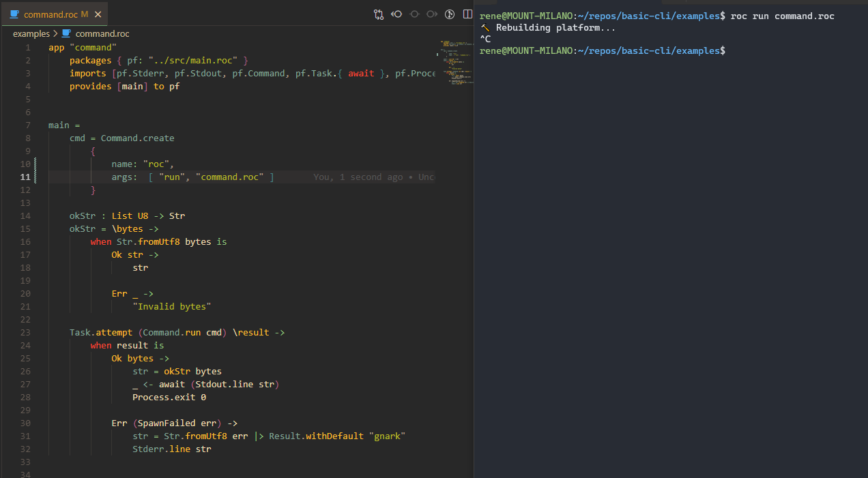This screenshot has width=868, height=478.
Task: Click the file icon in the breadcrumb bar
Action: tap(66, 33)
